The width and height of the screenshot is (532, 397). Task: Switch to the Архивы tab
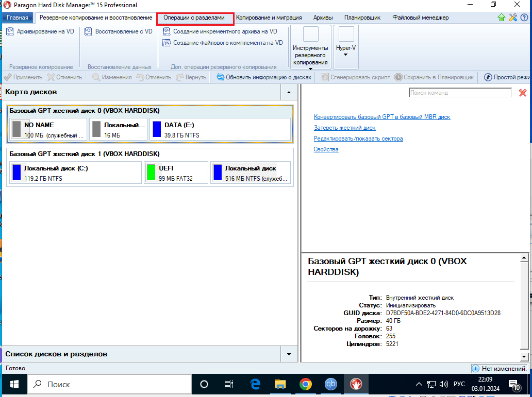click(x=323, y=18)
